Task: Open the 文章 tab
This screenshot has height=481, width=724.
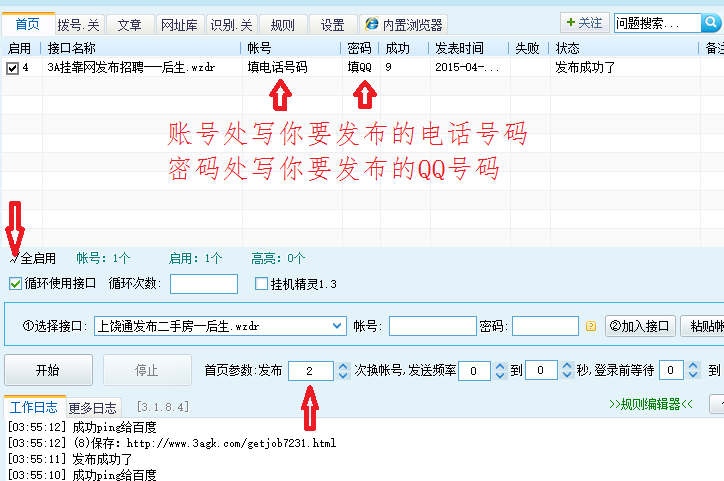Action: [x=130, y=25]
